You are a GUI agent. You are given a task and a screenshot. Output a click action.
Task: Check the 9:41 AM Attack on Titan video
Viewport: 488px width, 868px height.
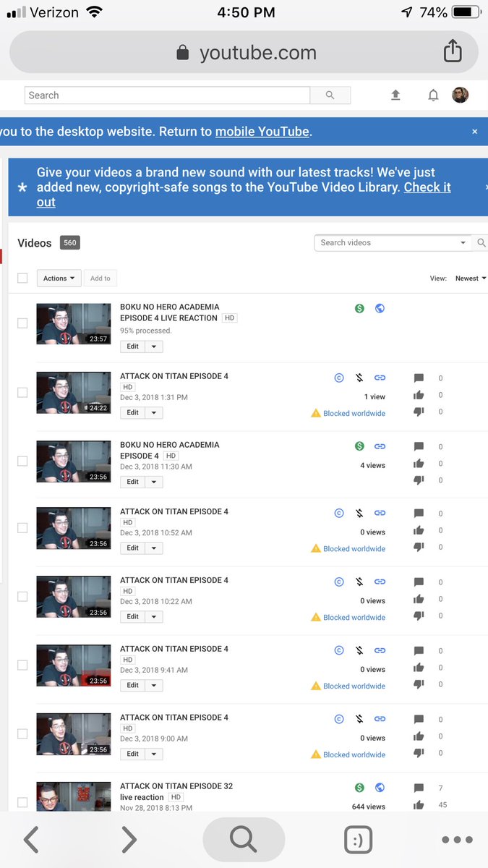coord(22,665)
